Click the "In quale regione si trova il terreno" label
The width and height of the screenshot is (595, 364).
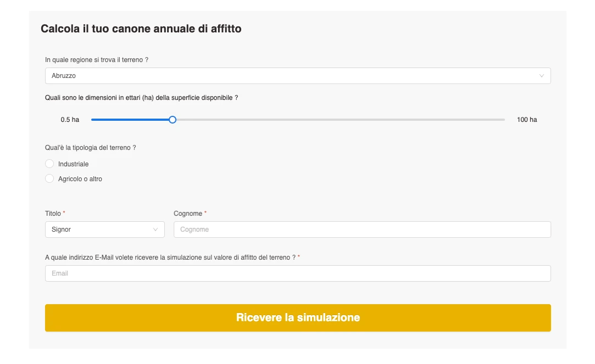point(96,60)
